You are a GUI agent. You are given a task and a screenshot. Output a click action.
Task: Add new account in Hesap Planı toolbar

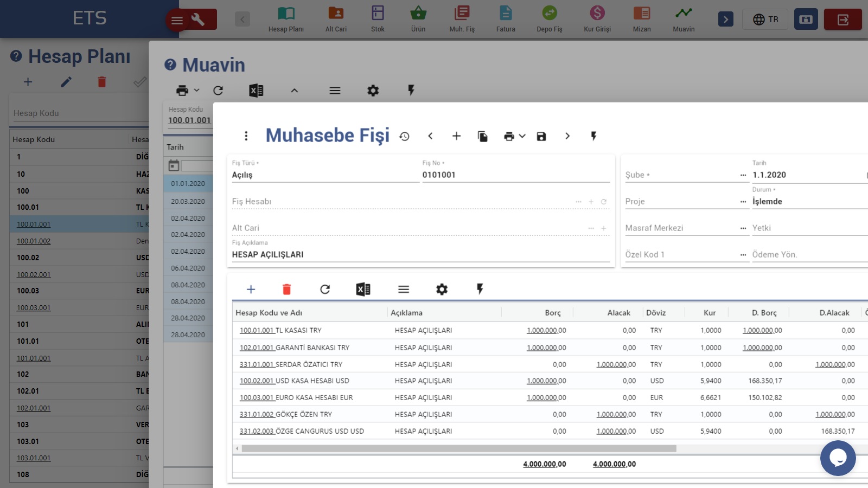pyautogui.click(x=28, y=82)
